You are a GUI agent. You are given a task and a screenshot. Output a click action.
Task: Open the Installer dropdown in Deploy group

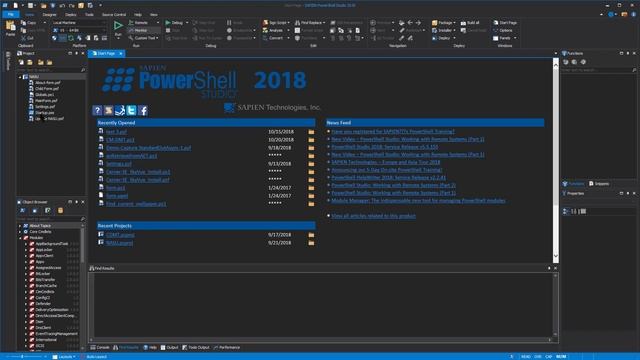[x=444, y=31]
